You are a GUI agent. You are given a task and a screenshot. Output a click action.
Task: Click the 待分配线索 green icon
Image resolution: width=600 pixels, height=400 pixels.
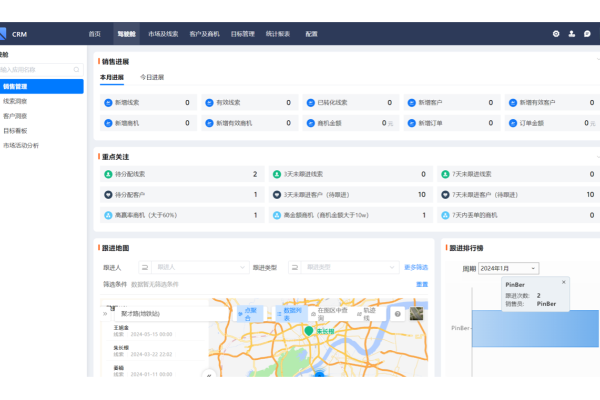click(108, 174)
